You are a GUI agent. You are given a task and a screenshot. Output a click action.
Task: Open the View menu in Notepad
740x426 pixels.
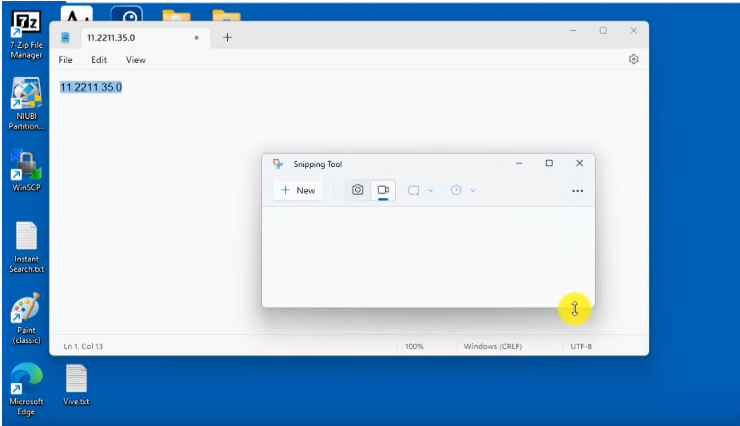tap(135, 60)
